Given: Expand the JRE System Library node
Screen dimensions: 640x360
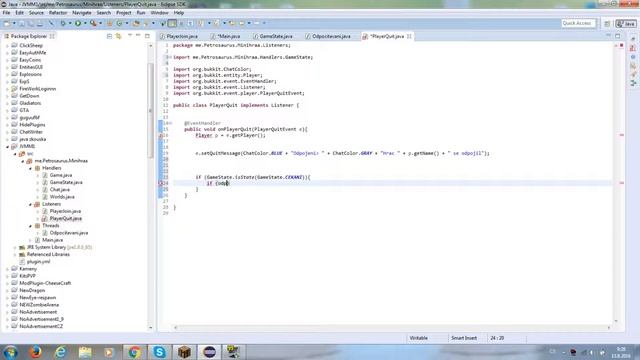Looking at the screenshot, I should point(15,247).
